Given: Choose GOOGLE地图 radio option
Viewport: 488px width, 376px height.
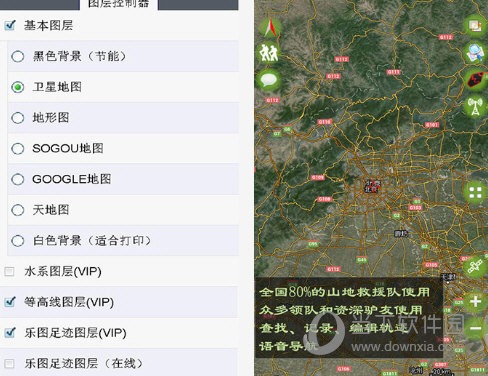Looking at the screenshot, I should point(17,179).
